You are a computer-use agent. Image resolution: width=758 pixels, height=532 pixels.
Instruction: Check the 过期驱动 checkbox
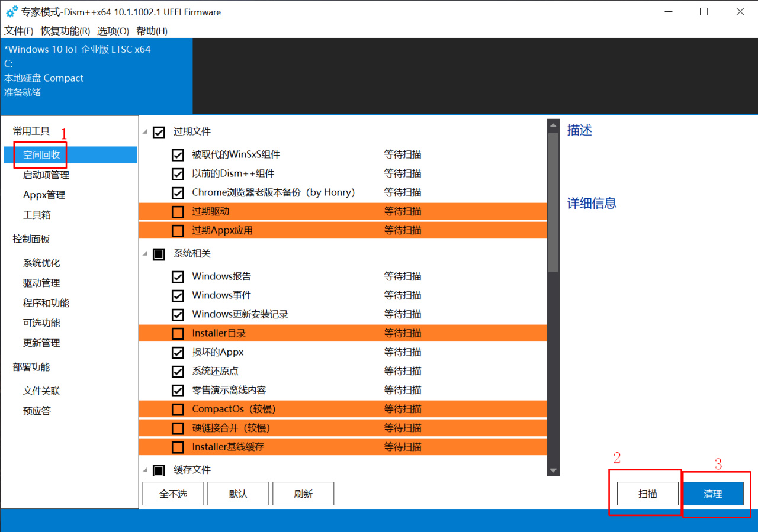click(178, 212)
